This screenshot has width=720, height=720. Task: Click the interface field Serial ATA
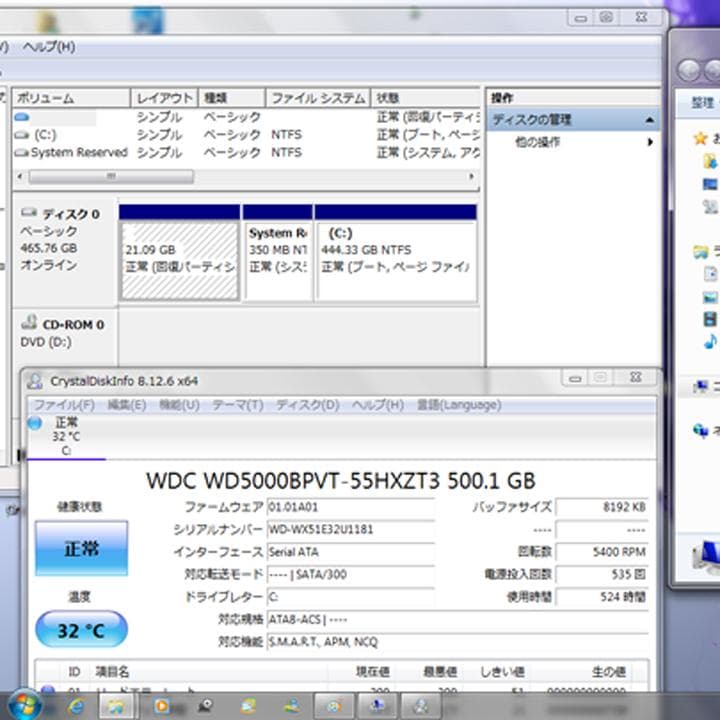351,552
